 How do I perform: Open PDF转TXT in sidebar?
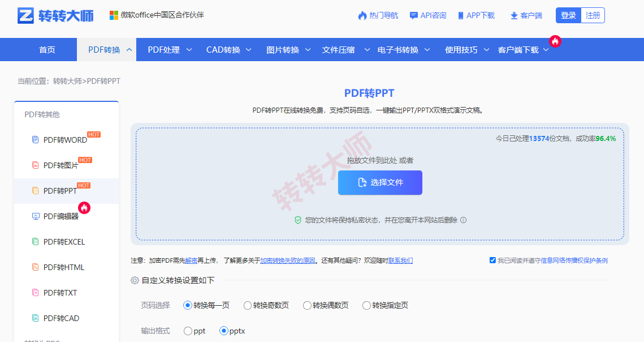[x=60, y=293]
